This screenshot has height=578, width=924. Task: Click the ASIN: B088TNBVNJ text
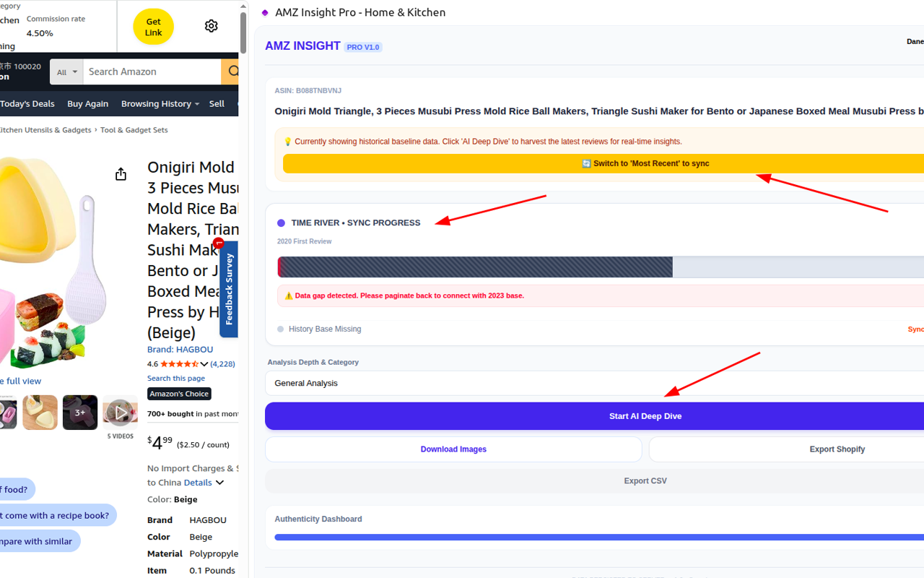pos(308,91)
